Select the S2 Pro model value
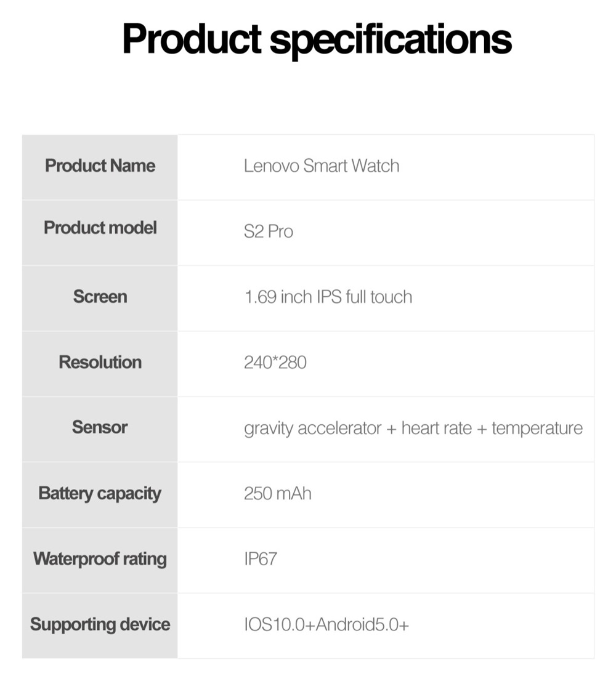The image size is (616, 684). [269, 232]
